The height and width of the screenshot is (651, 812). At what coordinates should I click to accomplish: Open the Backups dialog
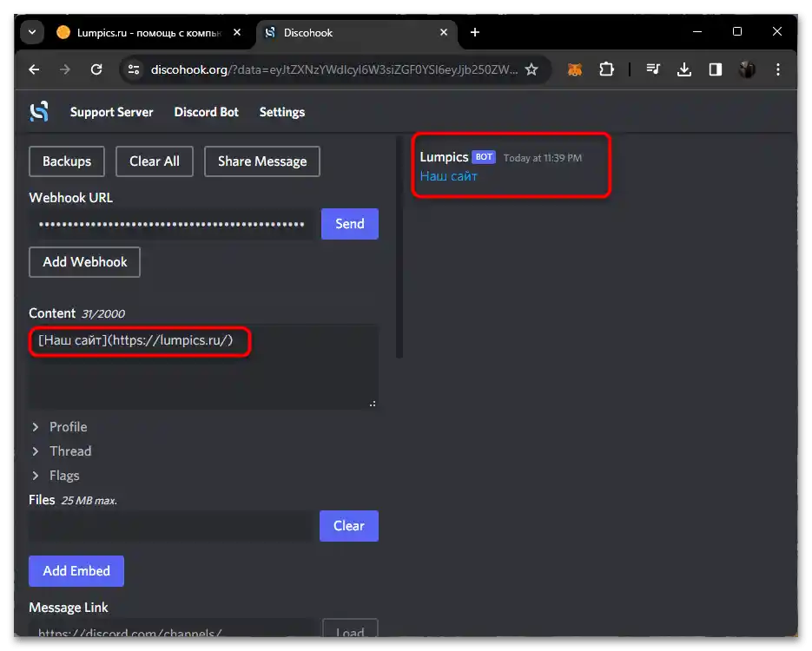coord(67,161)
